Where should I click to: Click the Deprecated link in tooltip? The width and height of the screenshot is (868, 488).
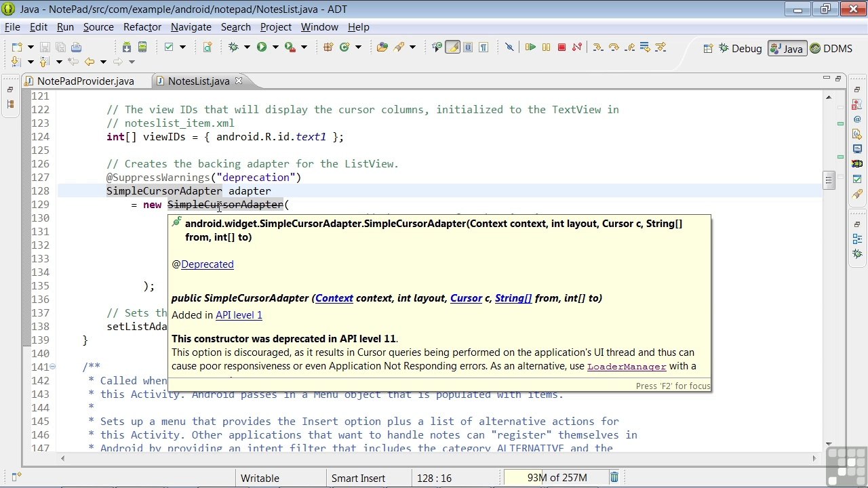(207, 264)
